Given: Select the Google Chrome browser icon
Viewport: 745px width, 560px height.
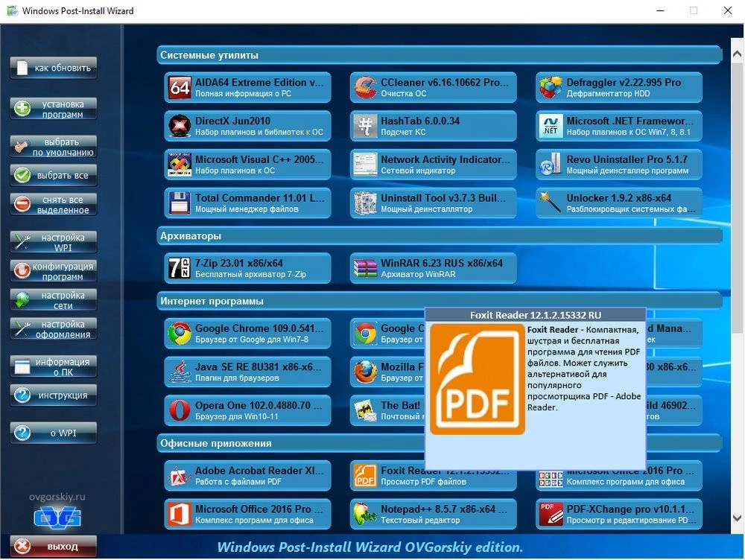Looking at the screenshot, I should click(180, 334).
